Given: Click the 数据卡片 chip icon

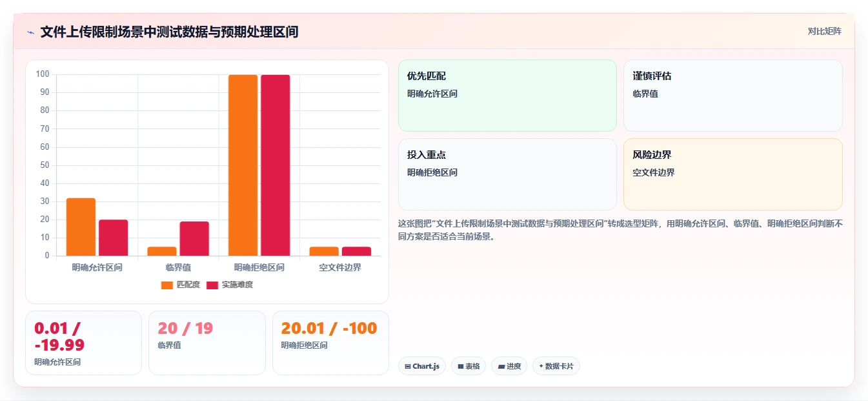Looking at the screenshot, I should pos(541,366).
